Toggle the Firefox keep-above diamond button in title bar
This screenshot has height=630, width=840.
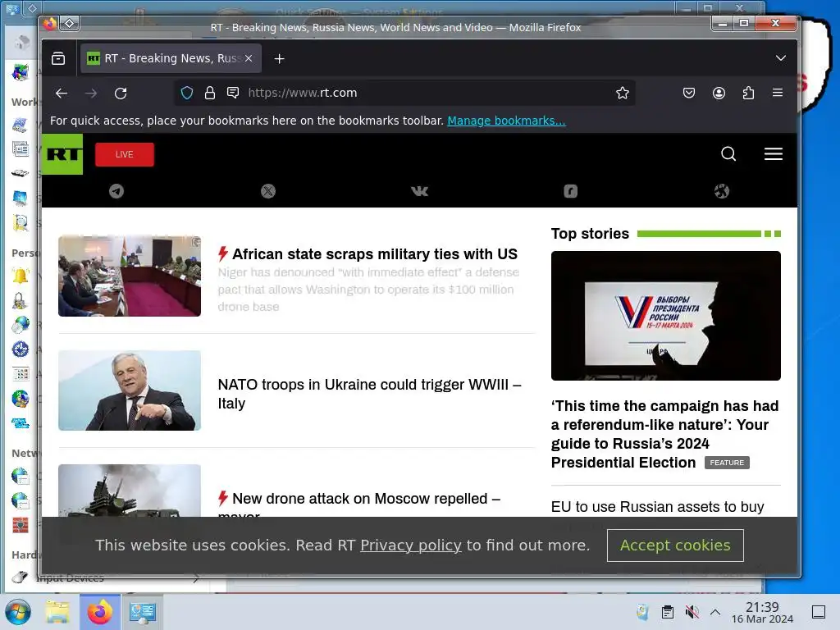click(70, 23)
